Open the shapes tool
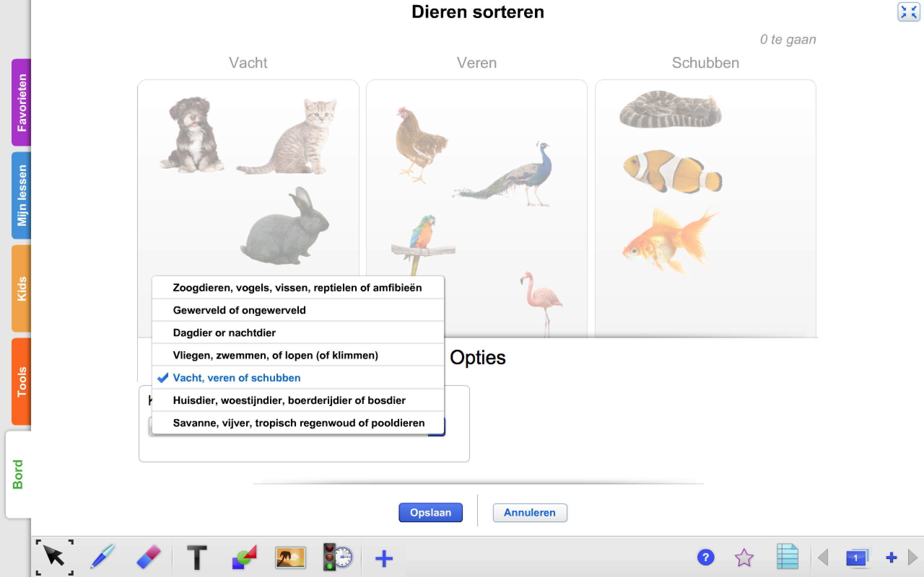The height and width of the screenshot is (577, 924). (x=244, y=557)
